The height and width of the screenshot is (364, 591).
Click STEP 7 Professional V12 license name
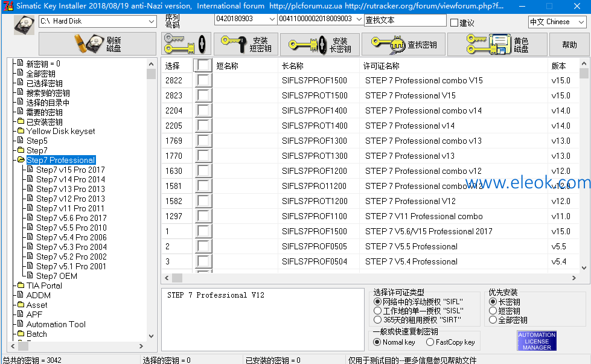pos(410,201)
